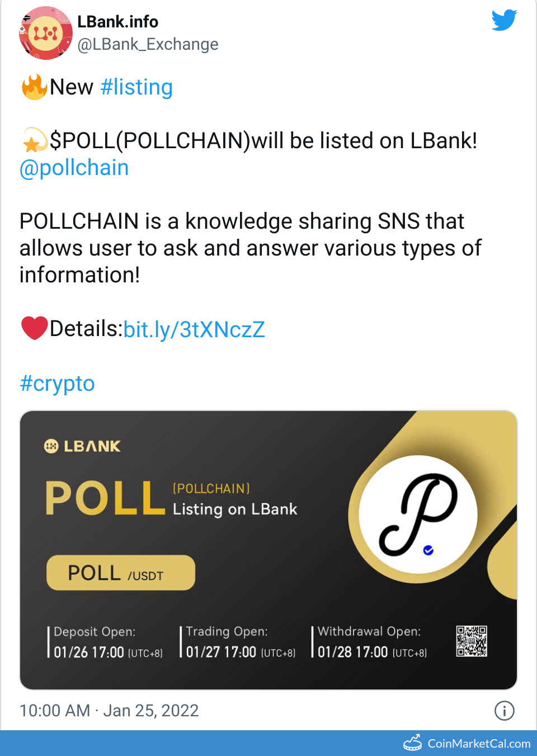
Task: Click the Twitter bird logo
Action: [x=504, y=21]
